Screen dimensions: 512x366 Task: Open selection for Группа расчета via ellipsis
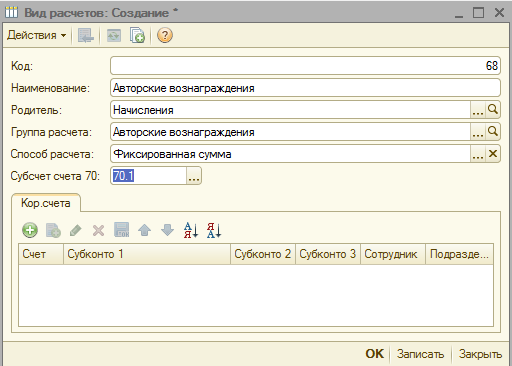coord(478,132)
